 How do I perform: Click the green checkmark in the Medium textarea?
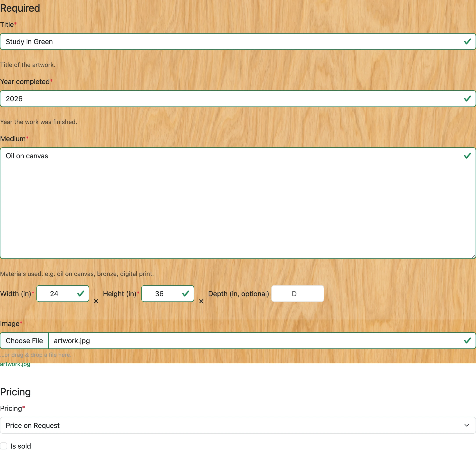[467, 156]
